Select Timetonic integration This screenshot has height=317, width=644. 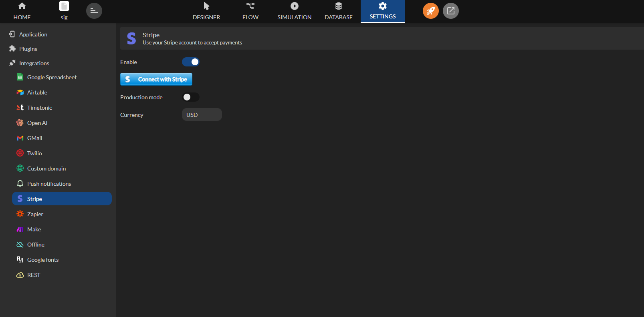pyautogui.click(x=62, y=108)
